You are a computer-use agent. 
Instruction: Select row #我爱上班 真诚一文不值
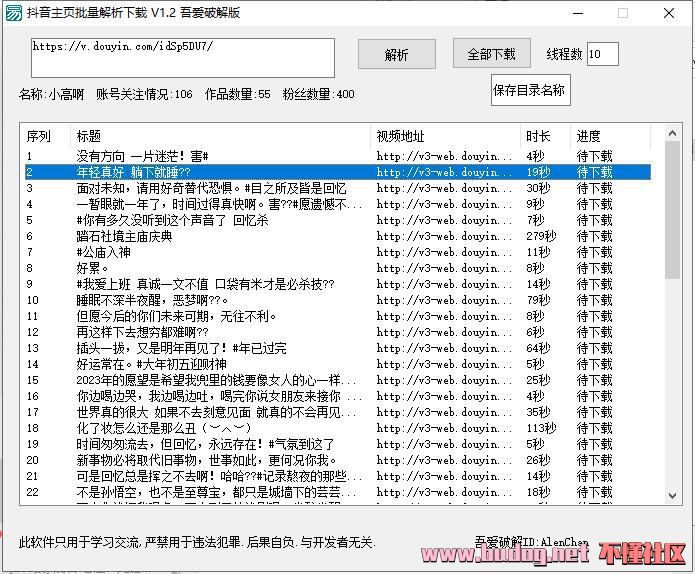pyautogui.click(x=338, y=284)
